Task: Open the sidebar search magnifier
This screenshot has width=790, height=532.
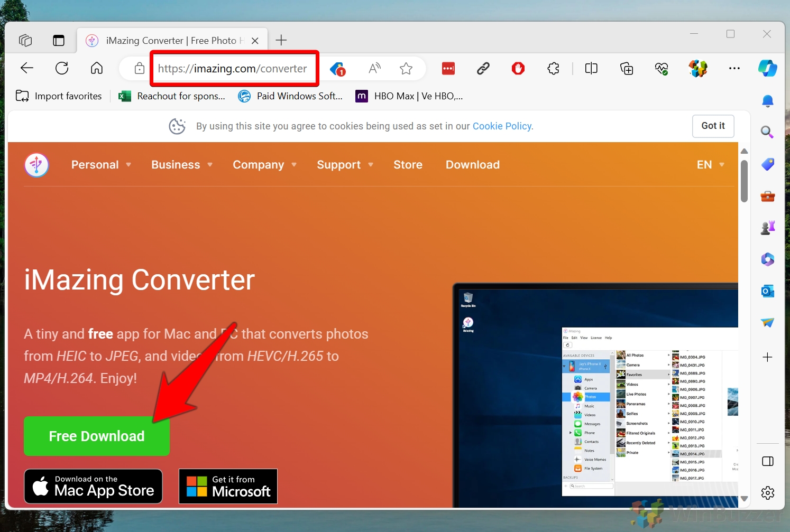Action: click(768, 132)
